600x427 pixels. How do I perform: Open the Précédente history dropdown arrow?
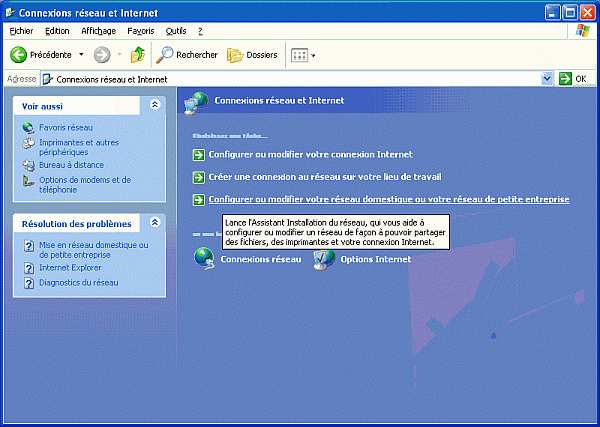coord(81,55)
